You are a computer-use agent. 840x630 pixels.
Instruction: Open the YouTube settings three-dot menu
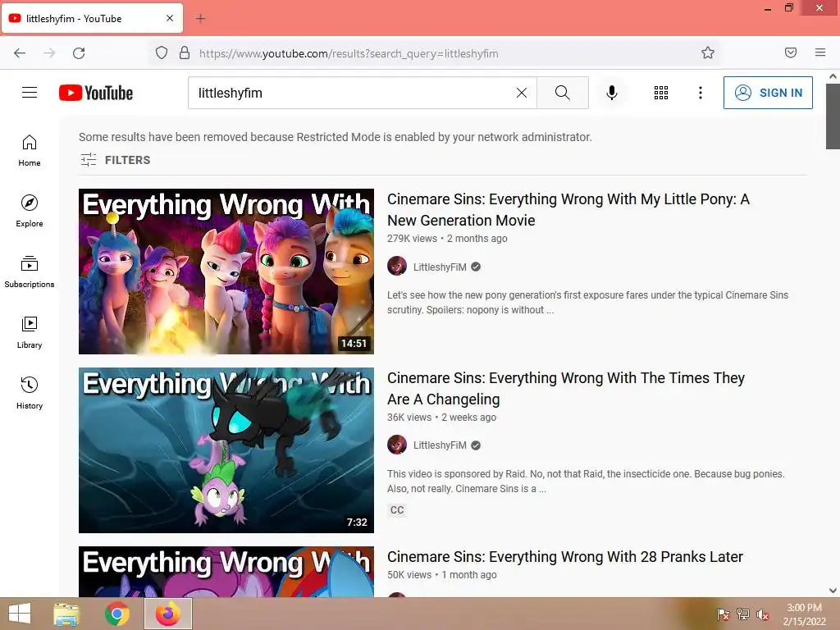(701, 93)
